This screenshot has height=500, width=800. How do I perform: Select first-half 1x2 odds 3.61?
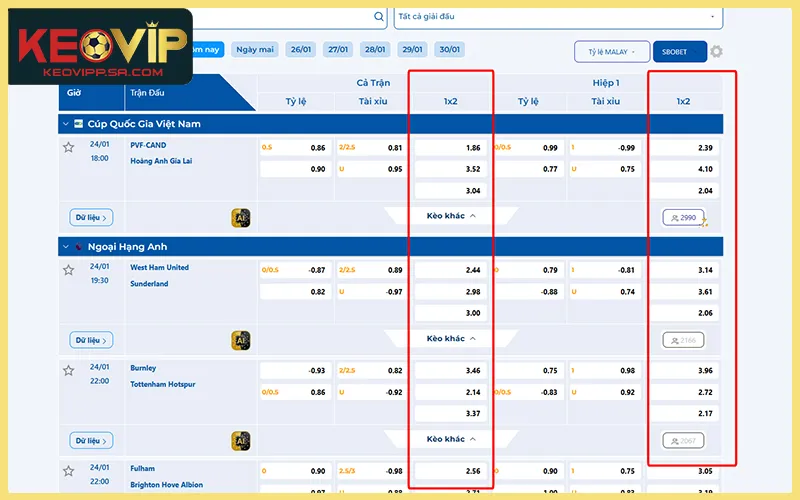[684, 291]
